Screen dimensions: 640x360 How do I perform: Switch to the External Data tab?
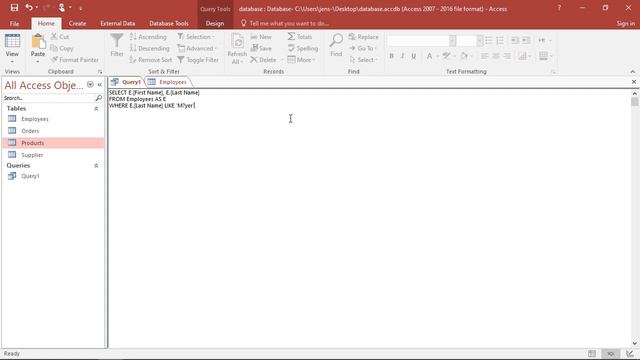(x=118, y=23)
